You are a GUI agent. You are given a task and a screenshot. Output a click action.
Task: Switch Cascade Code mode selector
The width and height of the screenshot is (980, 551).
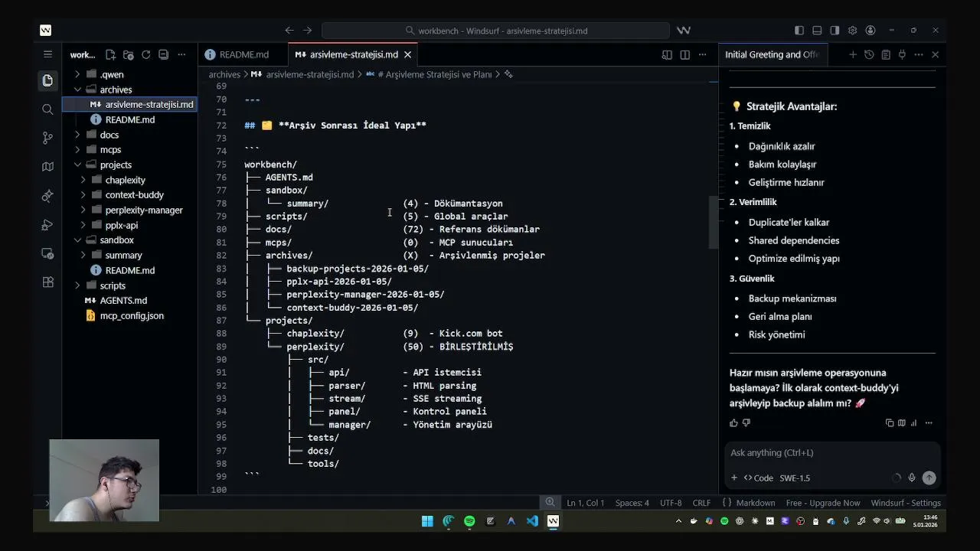point(758,478)
